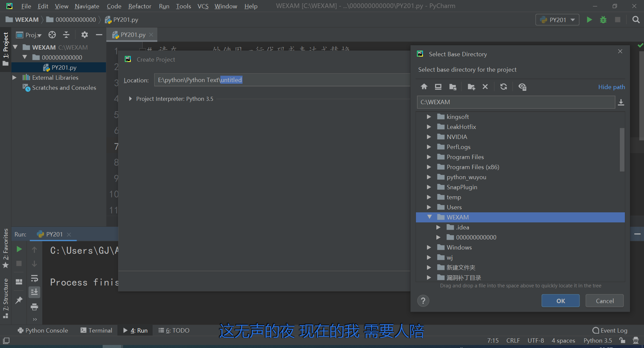Go to home directory in Select Base Directory dialog
Image resolution: width=644 pixels, height=348 pixels.
point(424,87)
